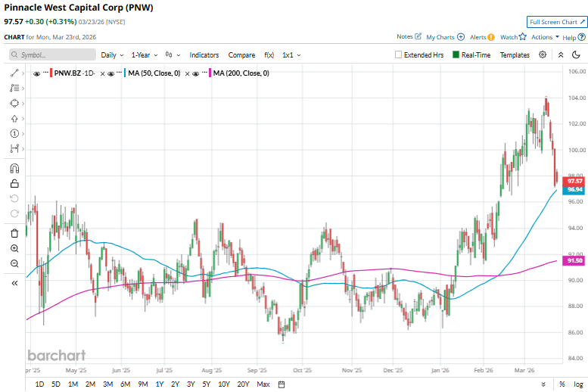Enable Extended Hrs checkbox

(398, 54)
